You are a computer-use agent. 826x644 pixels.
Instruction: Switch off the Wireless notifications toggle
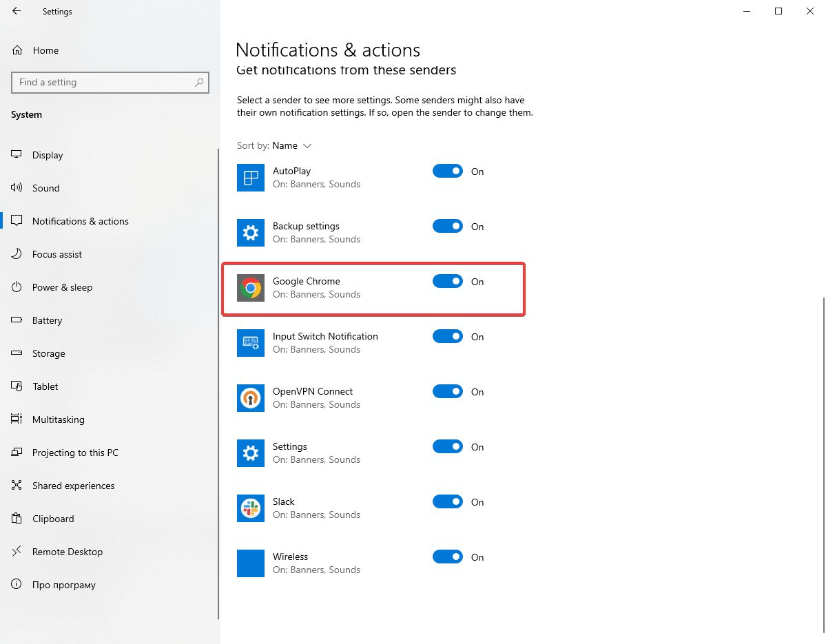click(448, 557)
